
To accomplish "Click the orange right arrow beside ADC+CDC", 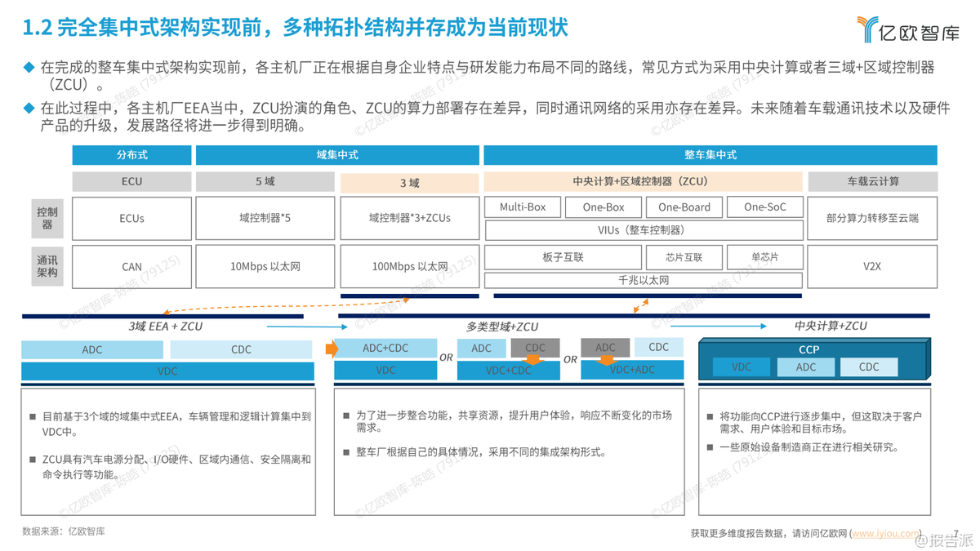I will (x=332, y=349).
